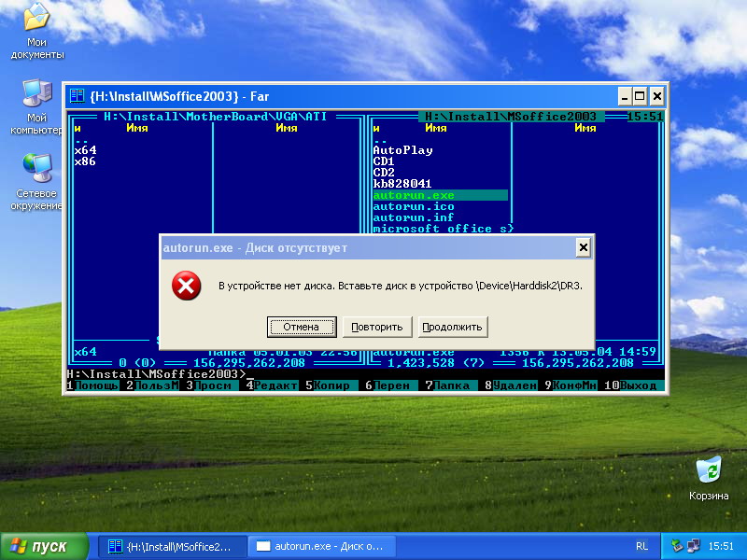Click the Far window title bar icon
Image resolution: width=747 pixels, height=560 pixels.
pos(77,96)
